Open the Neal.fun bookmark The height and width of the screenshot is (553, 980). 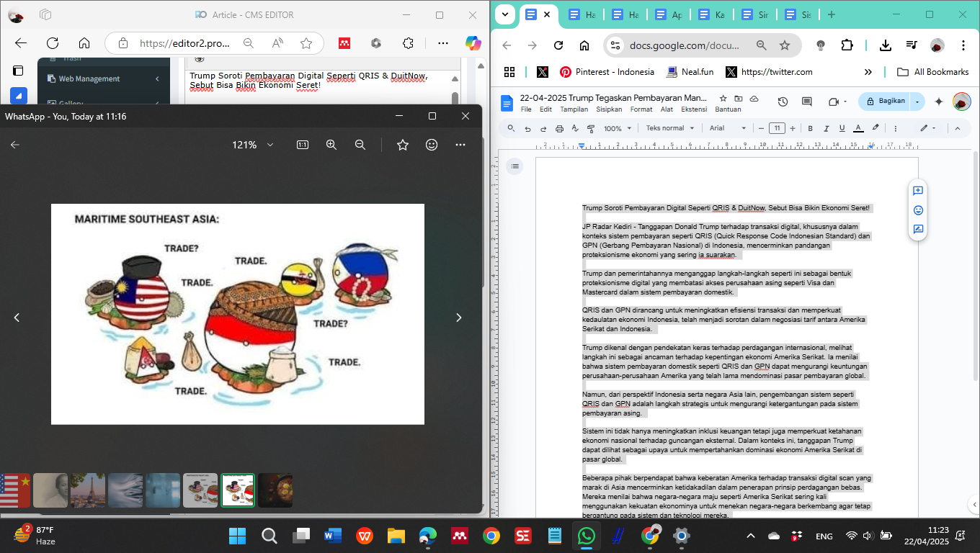point(690,72)
